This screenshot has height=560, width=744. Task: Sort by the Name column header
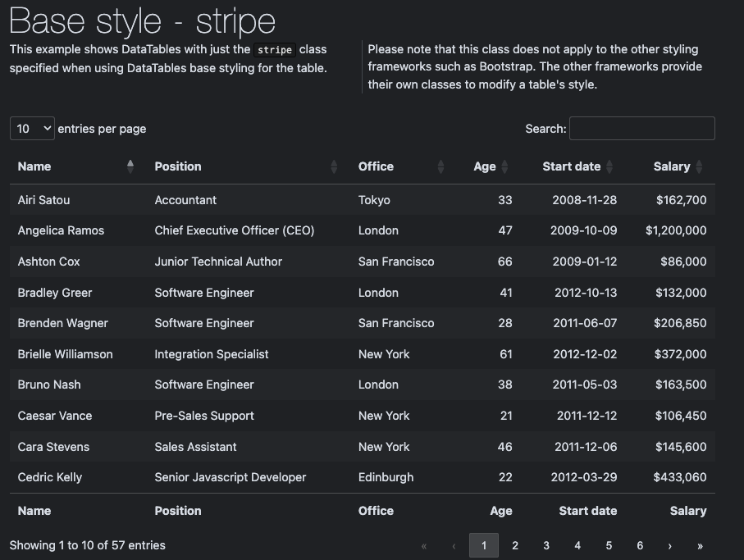tap(34, 166)
